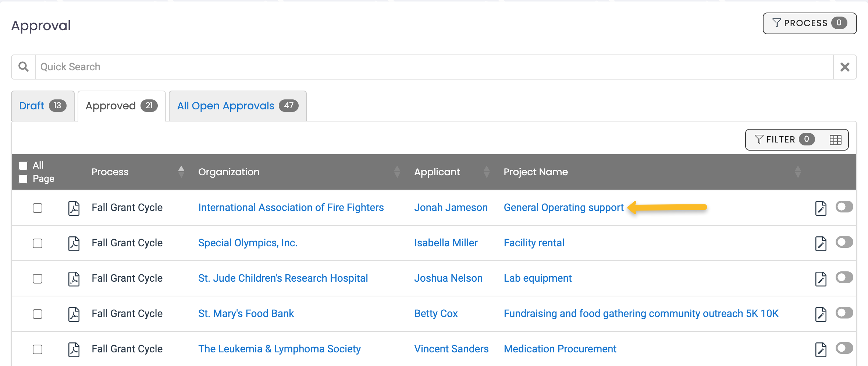Open the All Open Approvals tab
The image size is (868, 366).
click(225, 106)
